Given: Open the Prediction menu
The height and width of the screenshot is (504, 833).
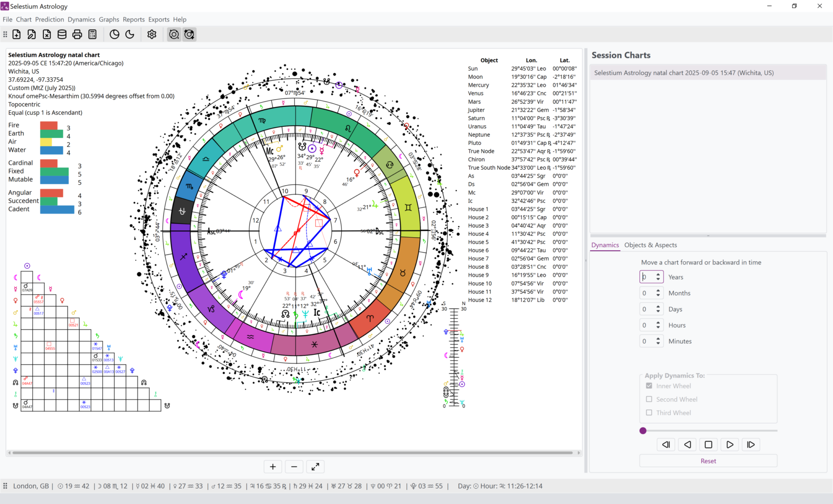Looking at the screenshot, I should tap(49, 19).
